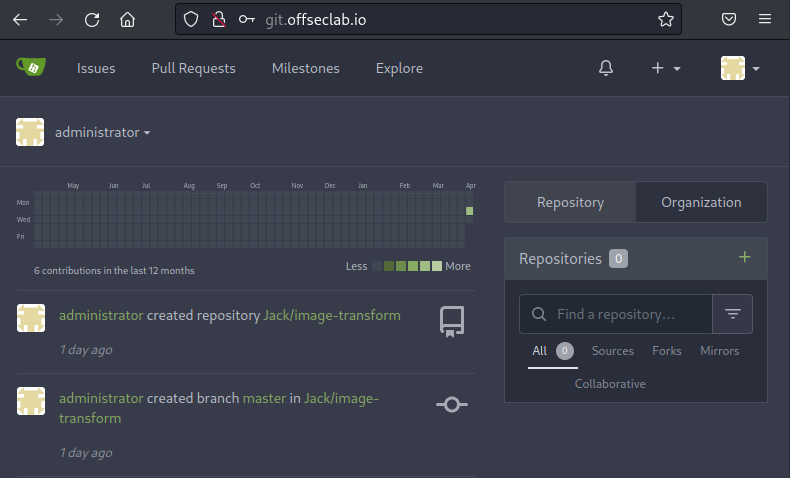Viewport: 790px width, 478px height.
Task: Open the Jack/image-transform repository link
Action: [331, 315]
